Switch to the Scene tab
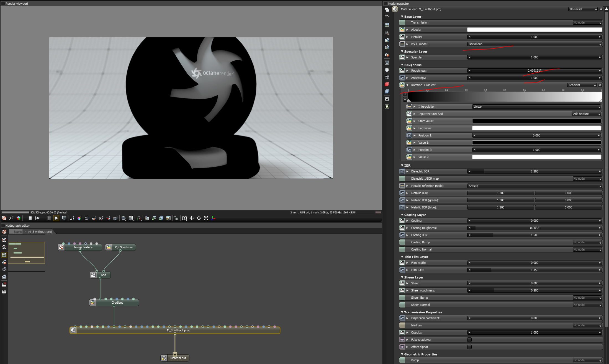Viewport: 609px width, 364px height. [x=17, y=232]
